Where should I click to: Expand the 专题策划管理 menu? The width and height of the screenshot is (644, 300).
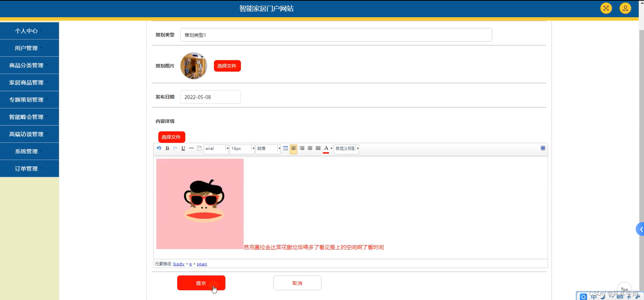click(x=29, y=99)
